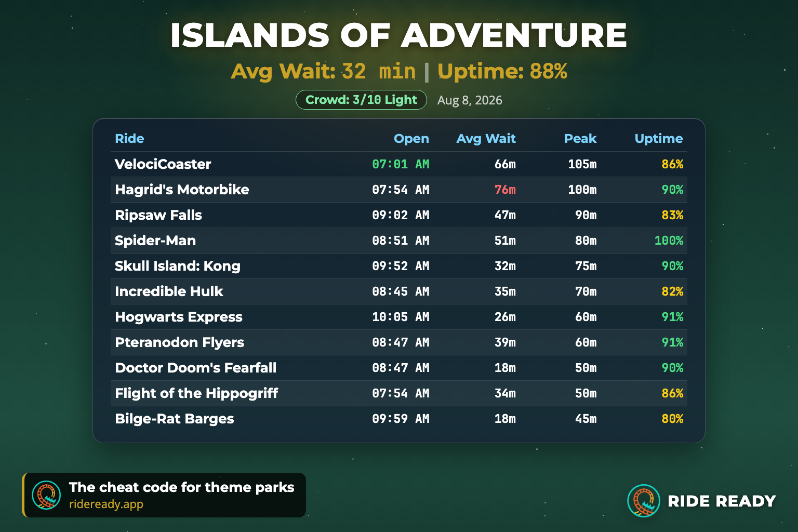Click the Aug 8, 2026 date label
Viewport: 798px width, 532px height.
tap(470, 100)
